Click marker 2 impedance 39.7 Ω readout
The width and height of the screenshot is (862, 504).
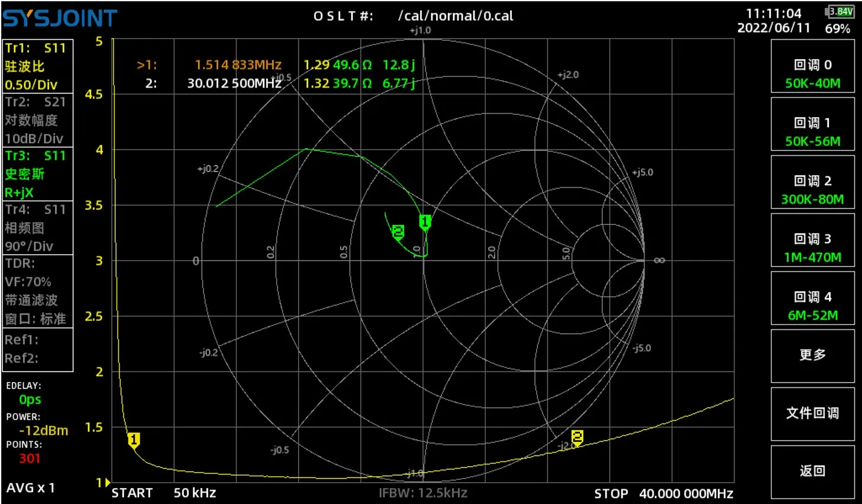(x=352, y=83)
